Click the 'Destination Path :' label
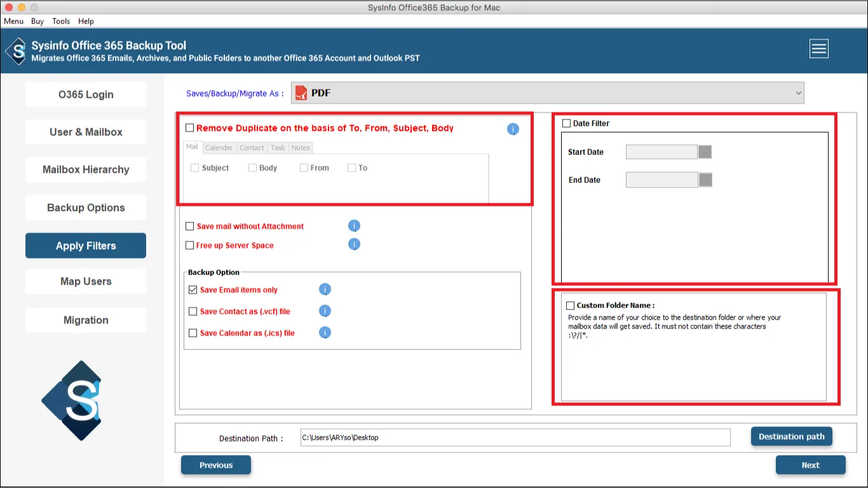 tap(252, 438)
